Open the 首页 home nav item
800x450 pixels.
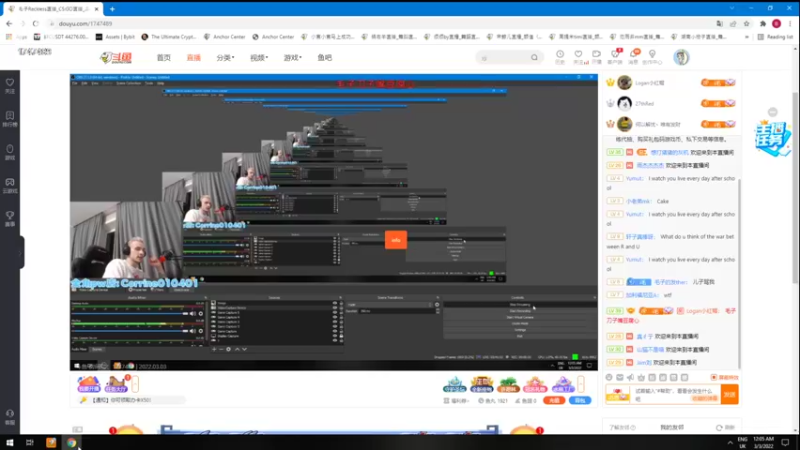[x=164, y=58]
